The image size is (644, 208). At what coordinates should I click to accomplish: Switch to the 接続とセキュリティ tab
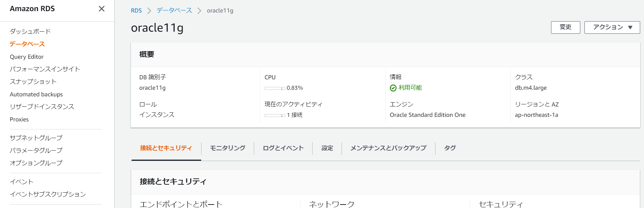pyautogui.click(x=166, y=148)
